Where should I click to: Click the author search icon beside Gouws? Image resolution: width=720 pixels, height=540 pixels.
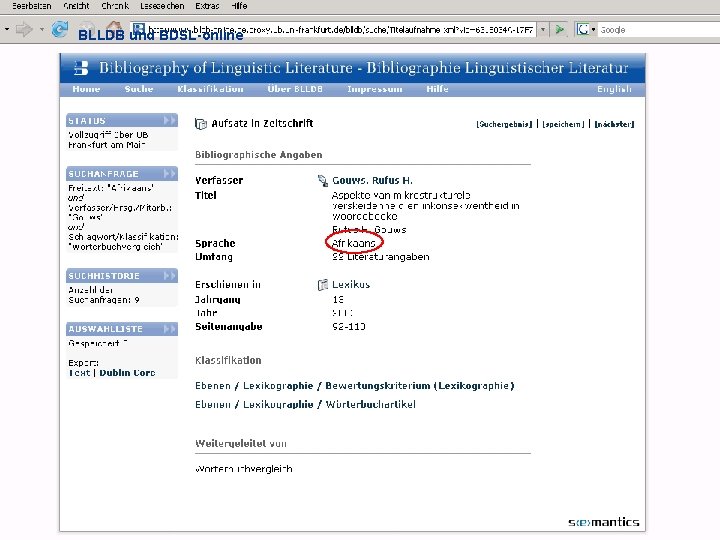click(323, 180)
